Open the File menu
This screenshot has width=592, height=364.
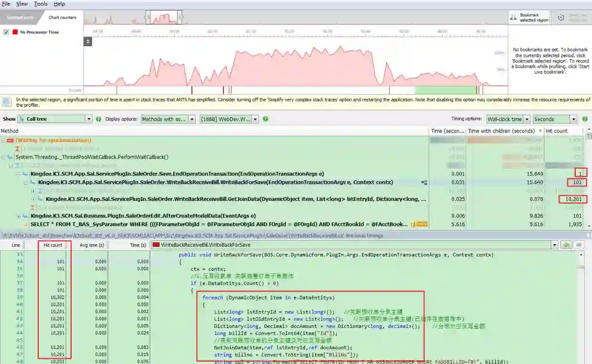pos(6,3)
